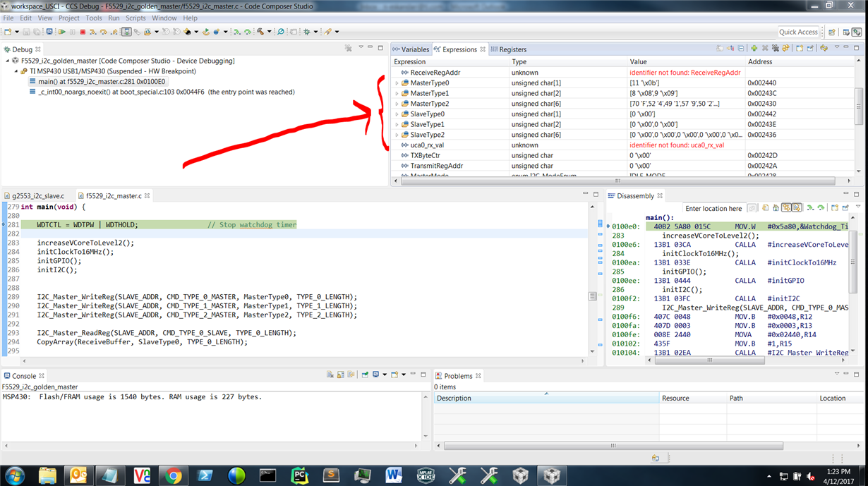The width and height of the screenshot is (868, 486).
Task: Toggle the highlighted Debug-mode toolbar button
Action: pyautogui.click(x=126, y=32)
